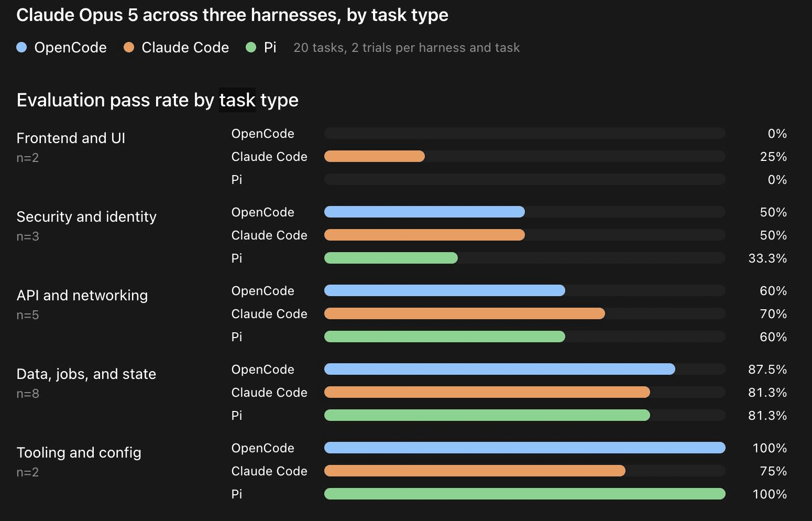Click 'n=3' under Security and identity
Screen dimensions: 812x521
(28, 236)
